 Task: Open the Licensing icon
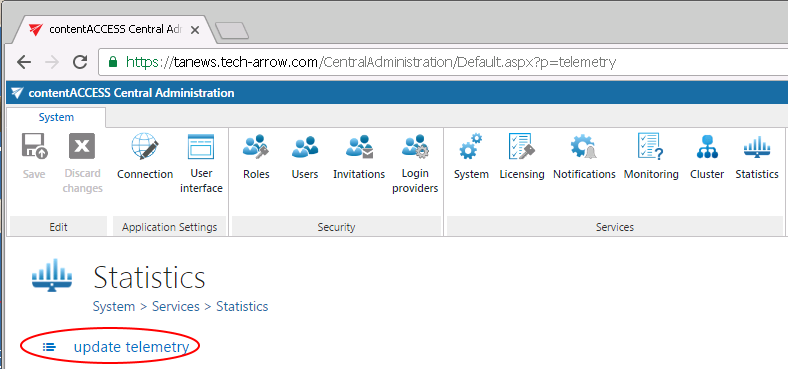coord(522,146)
